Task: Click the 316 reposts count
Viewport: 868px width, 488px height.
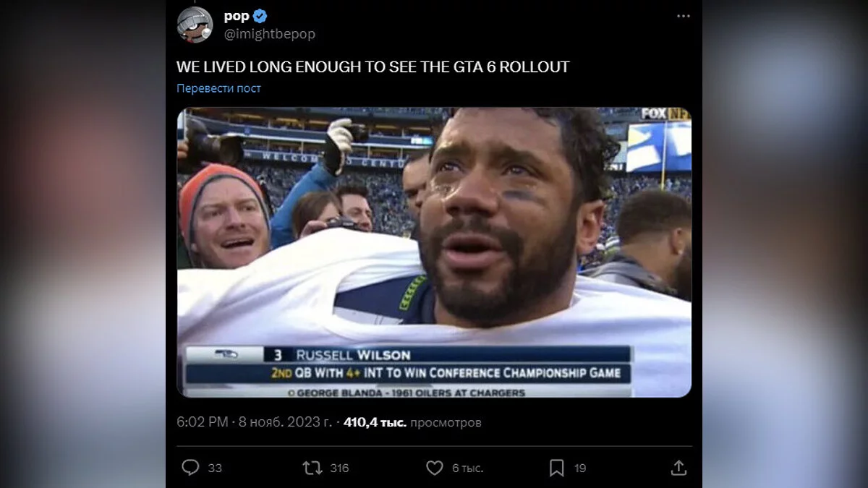Action: [339, 468]
